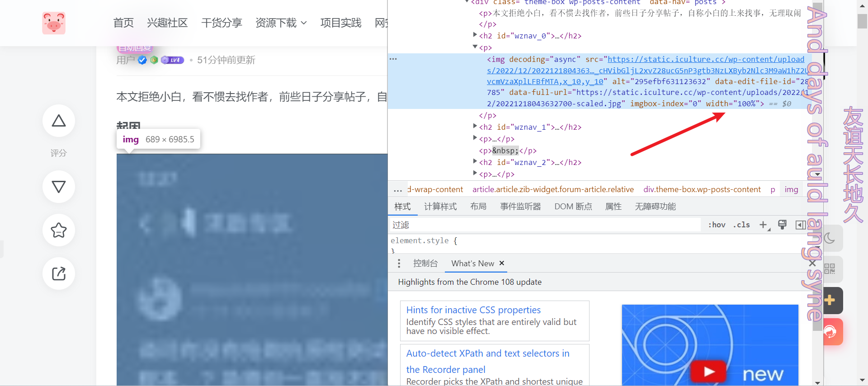
Task: Switch to the 布局 tab
Action: 478,207
